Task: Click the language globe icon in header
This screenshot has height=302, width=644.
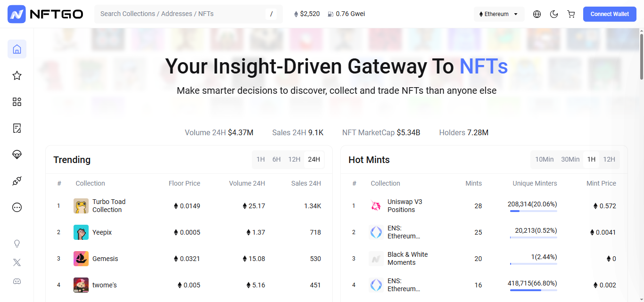Action: pos(537,14)
